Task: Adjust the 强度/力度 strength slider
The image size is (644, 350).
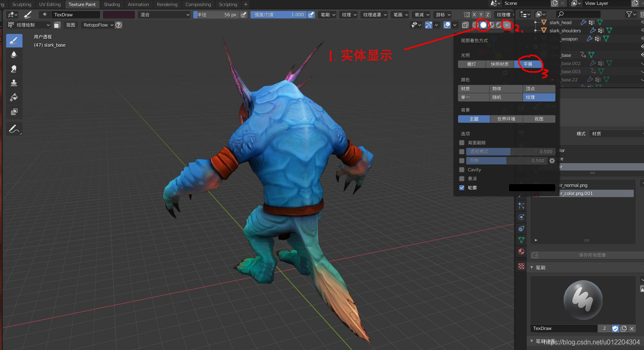Action: (x=279, y=15)
